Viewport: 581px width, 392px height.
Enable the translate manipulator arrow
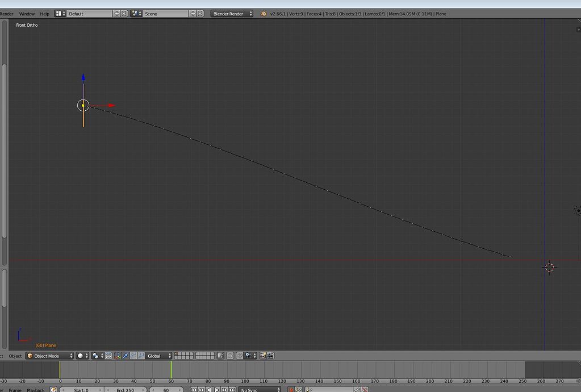pyautogui.click(x=126, y=356)
